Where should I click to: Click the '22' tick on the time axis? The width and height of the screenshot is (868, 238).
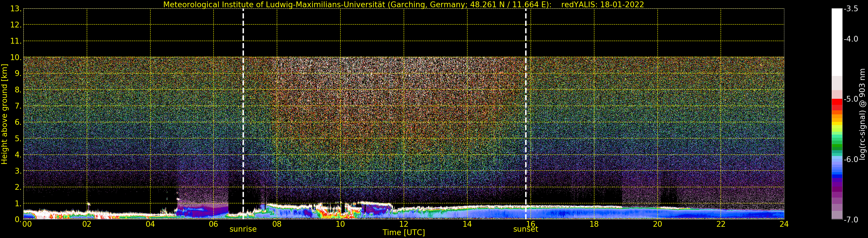[721, 224]
